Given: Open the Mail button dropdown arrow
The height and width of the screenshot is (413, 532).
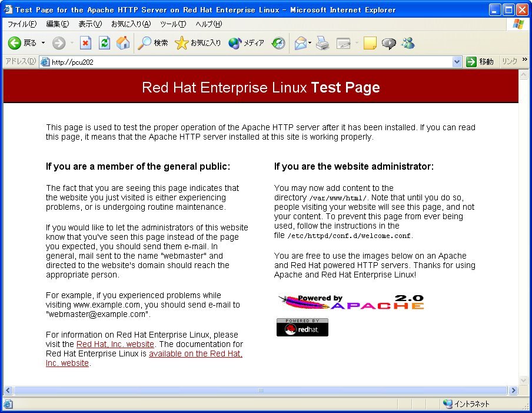Looking at the screenshot, I should click(x=310, y=43).
